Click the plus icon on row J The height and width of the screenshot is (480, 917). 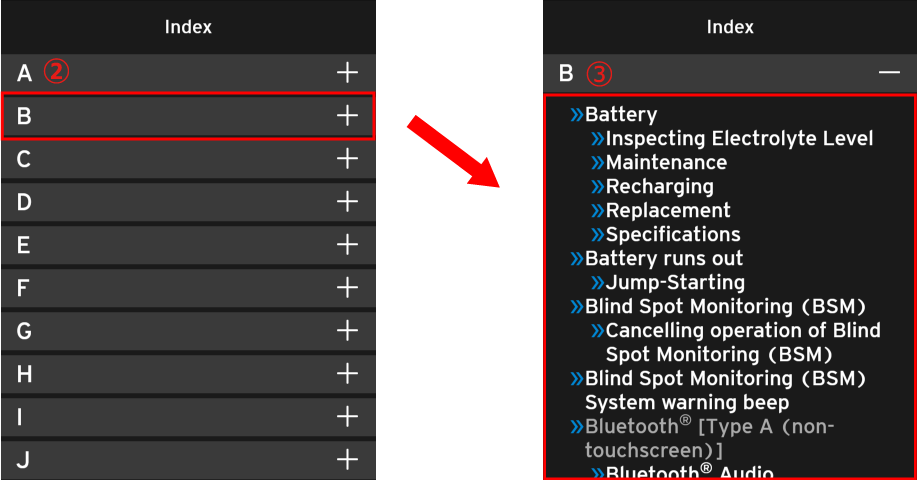[347, 460]
